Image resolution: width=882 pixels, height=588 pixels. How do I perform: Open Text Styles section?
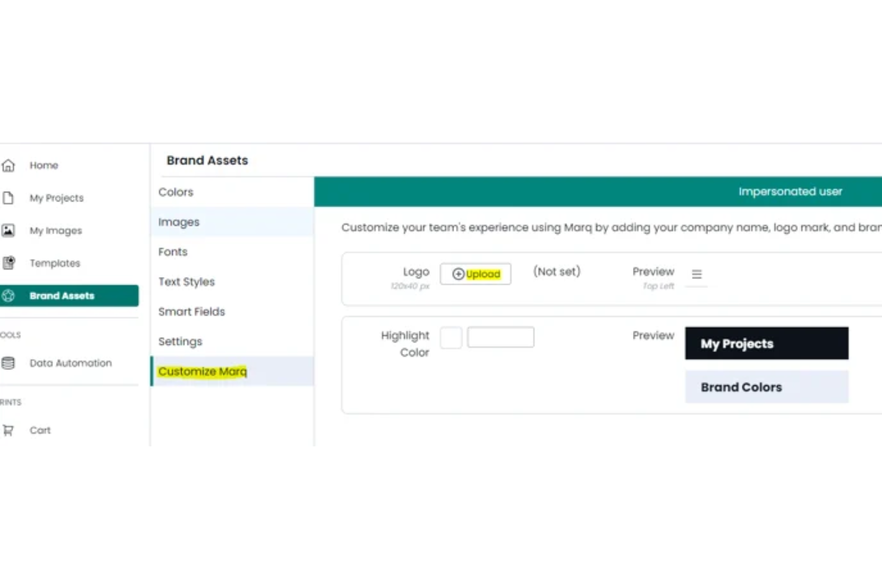click(232, 281)
